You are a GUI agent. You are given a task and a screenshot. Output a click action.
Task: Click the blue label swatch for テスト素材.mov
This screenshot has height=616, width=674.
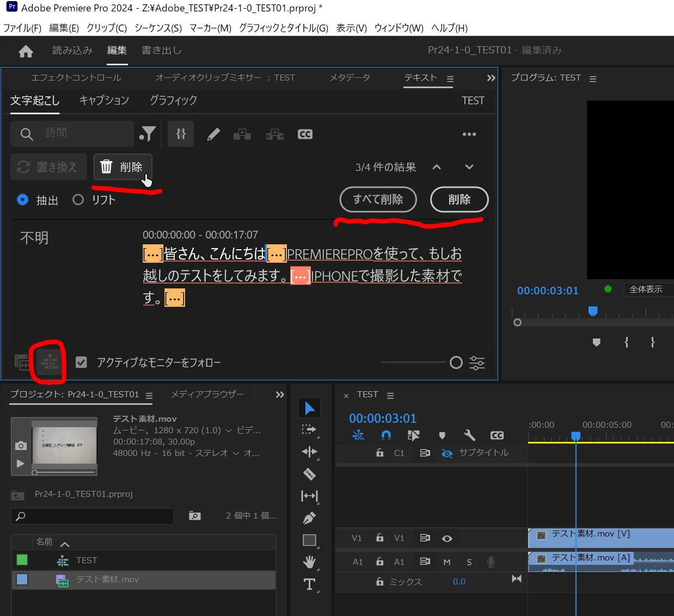[x=22, y=579]
